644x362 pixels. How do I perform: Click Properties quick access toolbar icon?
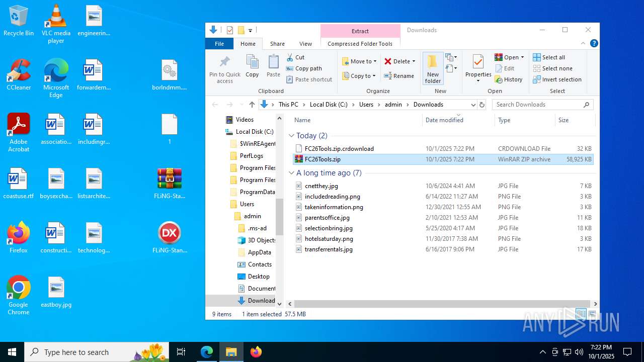[x=230, y=30]
